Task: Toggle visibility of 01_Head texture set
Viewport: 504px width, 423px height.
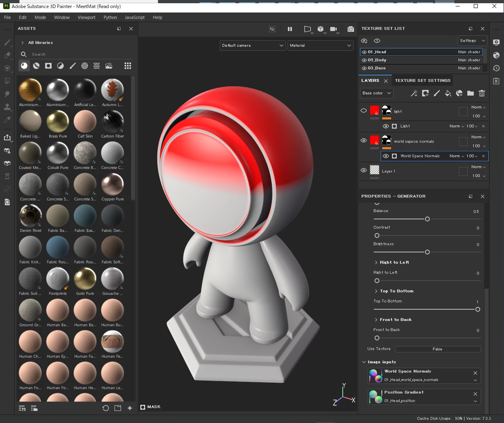Action: [x=364, y=52]
